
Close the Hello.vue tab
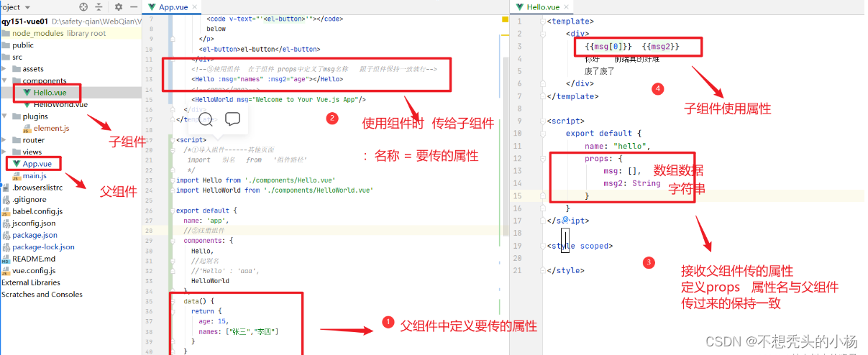pos(567,7)
